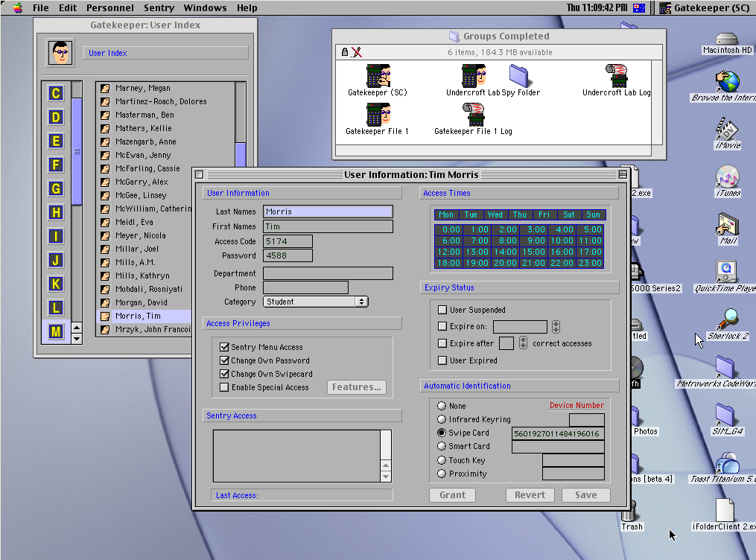Open Macintosh HD on the desktop
This screenshot has height=560, width=756.
(x=727, y=39)
